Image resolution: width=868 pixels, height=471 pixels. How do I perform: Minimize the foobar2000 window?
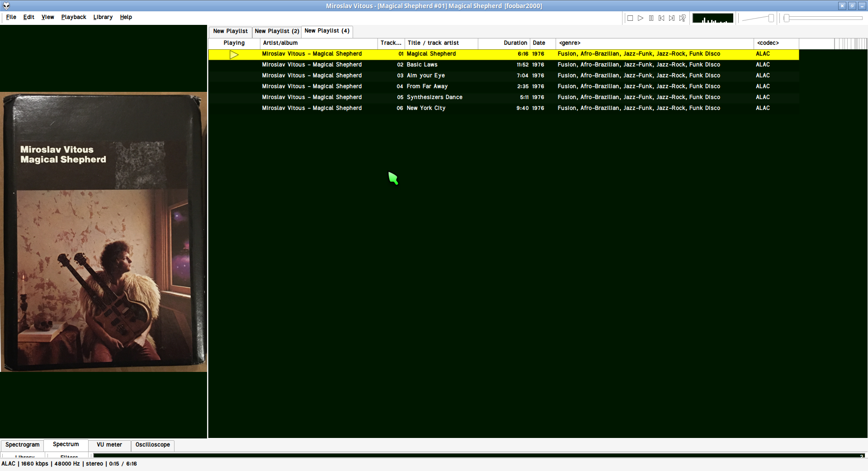tap(862, 6)
